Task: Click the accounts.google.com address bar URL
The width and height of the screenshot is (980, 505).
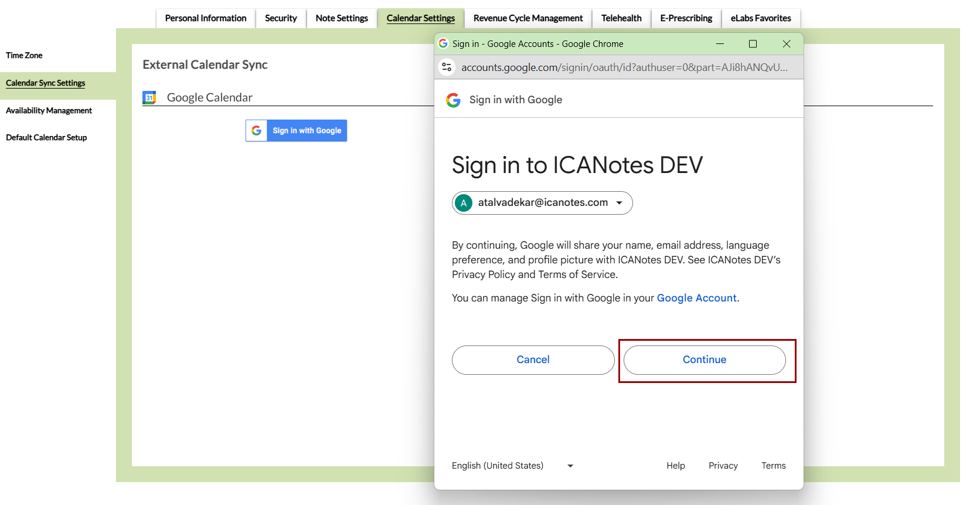Action: click(x=624, y=67)
